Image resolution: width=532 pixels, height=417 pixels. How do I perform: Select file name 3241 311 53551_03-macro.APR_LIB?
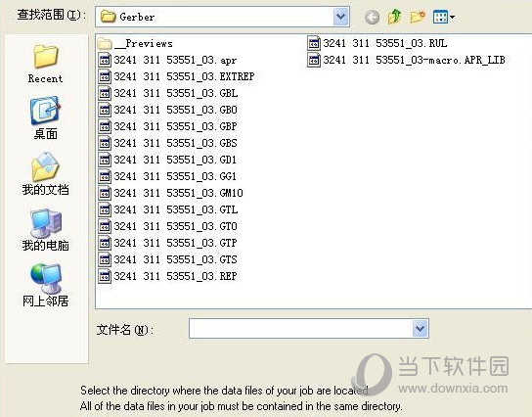click(x=415, y=60)
